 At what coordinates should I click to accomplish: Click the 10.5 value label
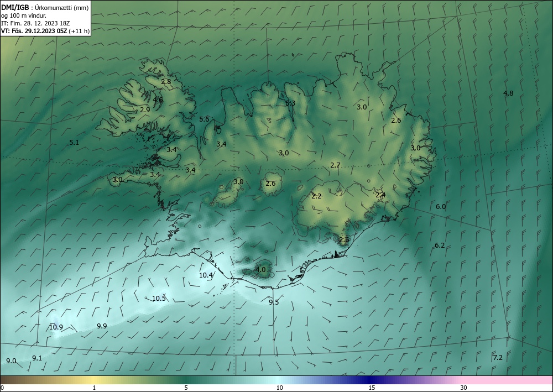coord(159,298)
